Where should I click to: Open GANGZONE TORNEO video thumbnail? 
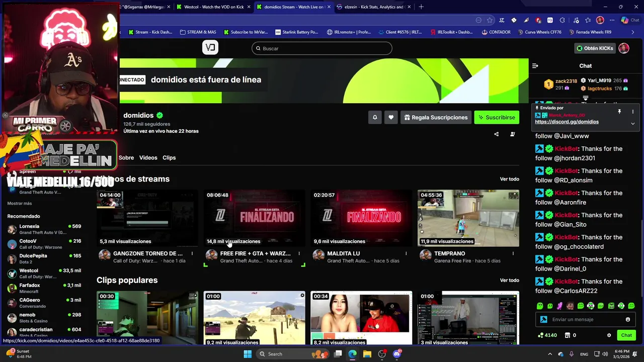[147, 218]
